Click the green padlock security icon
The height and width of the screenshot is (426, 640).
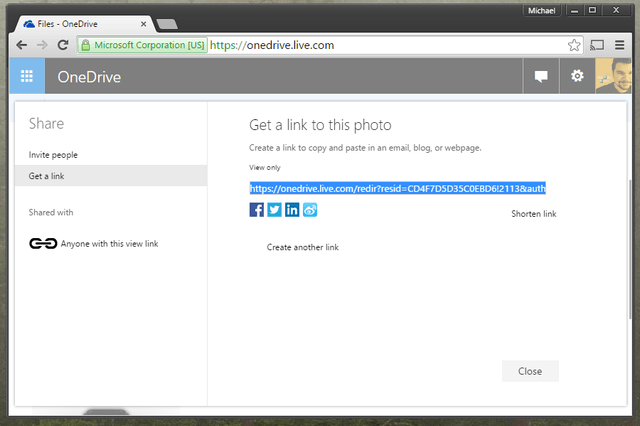click(x=85, y=45)
